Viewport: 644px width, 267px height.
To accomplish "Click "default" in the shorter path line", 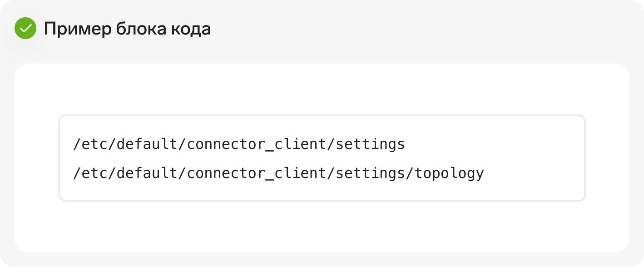I will tap(148, 144).
